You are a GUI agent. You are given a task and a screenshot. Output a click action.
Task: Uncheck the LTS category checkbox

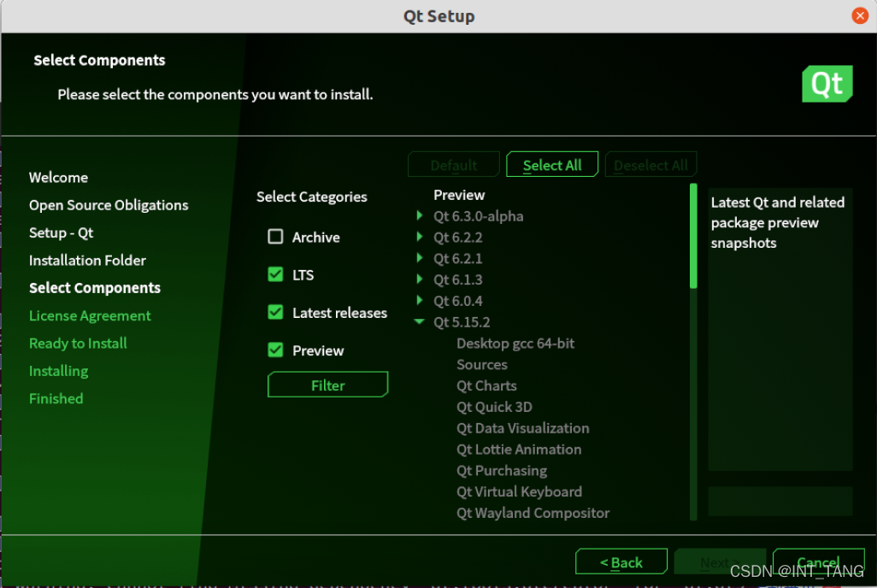(275, 274)
